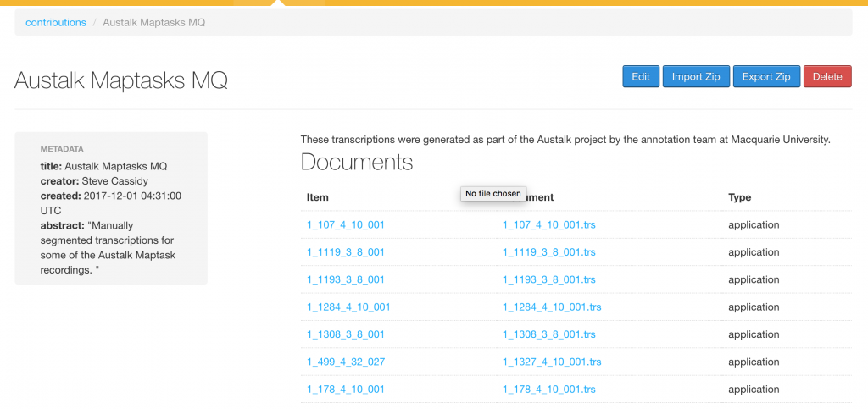Click 'application' type in 1_1119_3_8_001 row

(x=754, y=252)
